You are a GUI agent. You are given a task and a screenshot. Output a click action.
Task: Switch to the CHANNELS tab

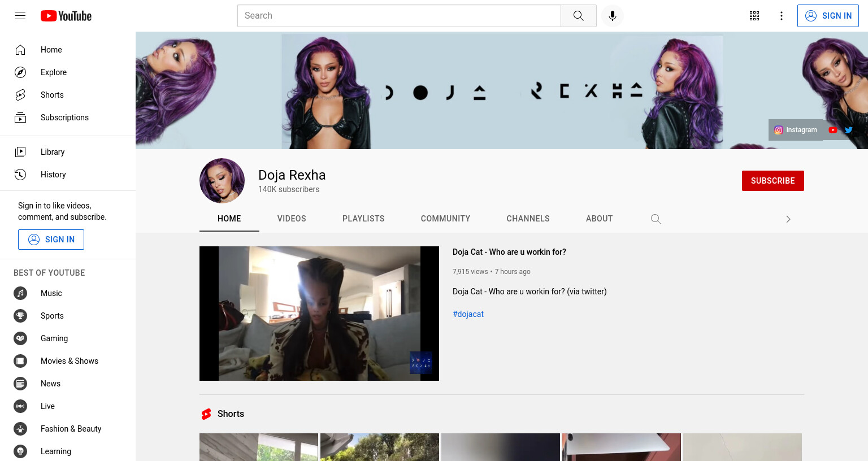(528, 219)
